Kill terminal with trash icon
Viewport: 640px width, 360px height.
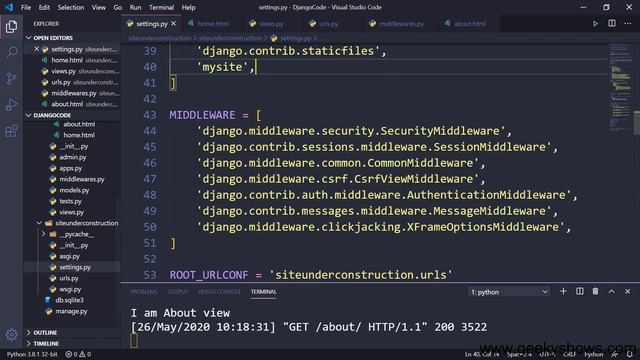click(596, 291)
